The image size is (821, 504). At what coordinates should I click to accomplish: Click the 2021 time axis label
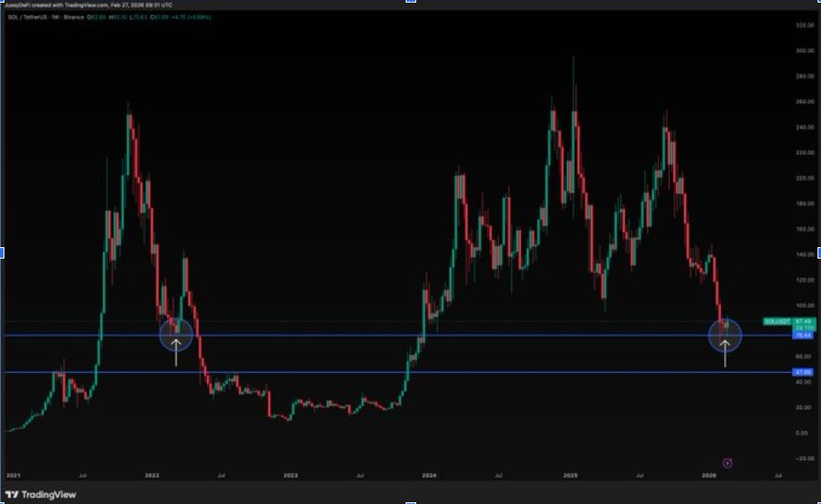13,476
